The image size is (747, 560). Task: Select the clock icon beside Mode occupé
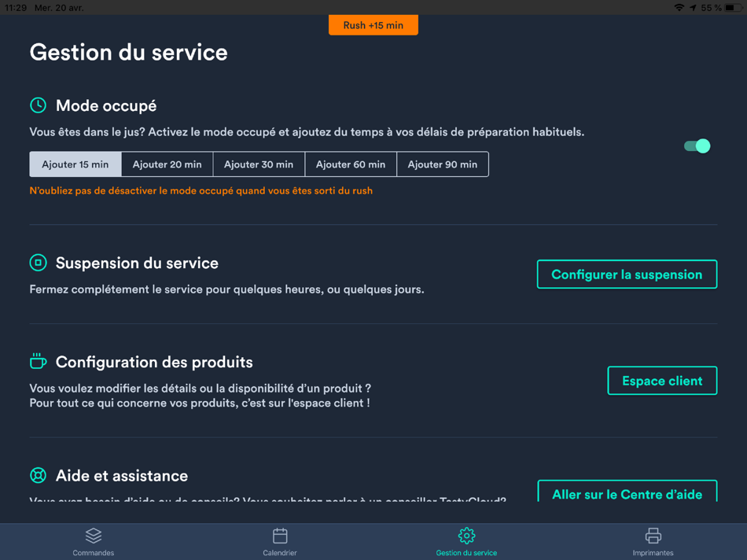point(38,104)
